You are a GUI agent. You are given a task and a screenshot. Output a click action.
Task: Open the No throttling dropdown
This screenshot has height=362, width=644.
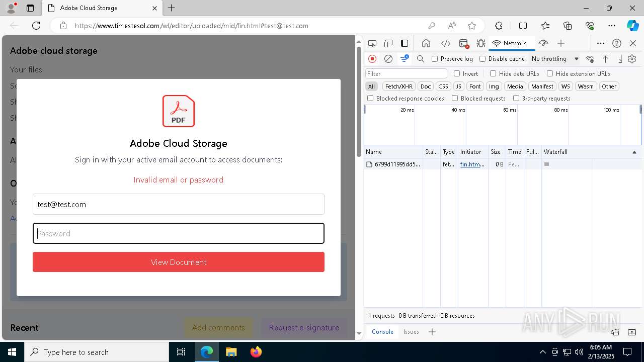(x=555, y=59)
